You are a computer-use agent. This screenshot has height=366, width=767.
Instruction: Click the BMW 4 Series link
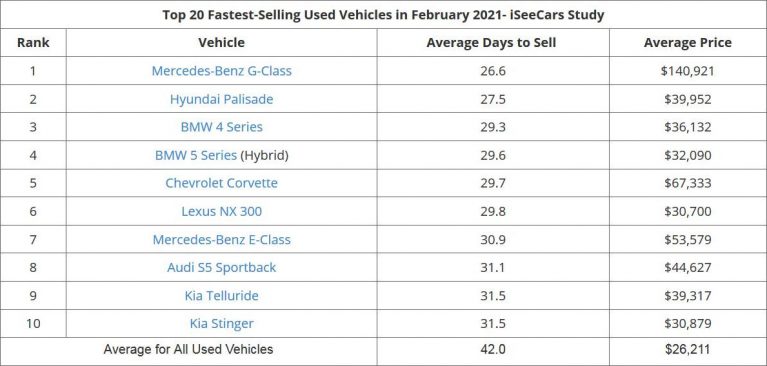click(222, 127)
